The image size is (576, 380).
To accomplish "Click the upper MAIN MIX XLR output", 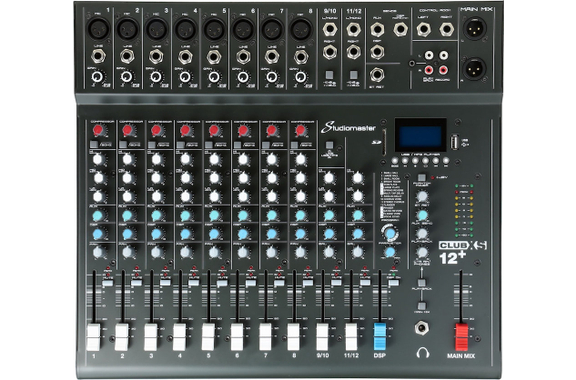I will (475, 28).
